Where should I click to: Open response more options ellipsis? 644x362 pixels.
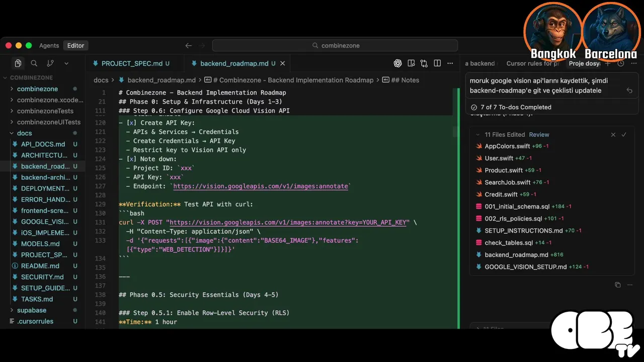coord(629,285)
